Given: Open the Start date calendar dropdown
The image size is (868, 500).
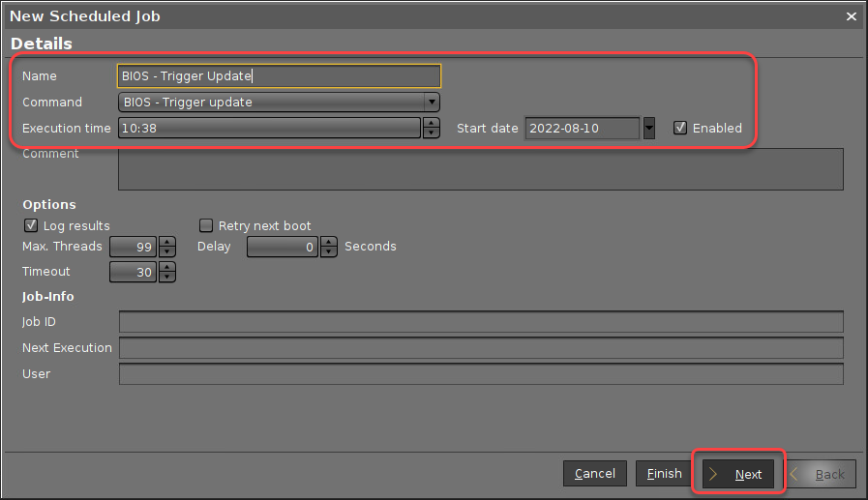Looking at the screenshot, I should click(649, 128).
